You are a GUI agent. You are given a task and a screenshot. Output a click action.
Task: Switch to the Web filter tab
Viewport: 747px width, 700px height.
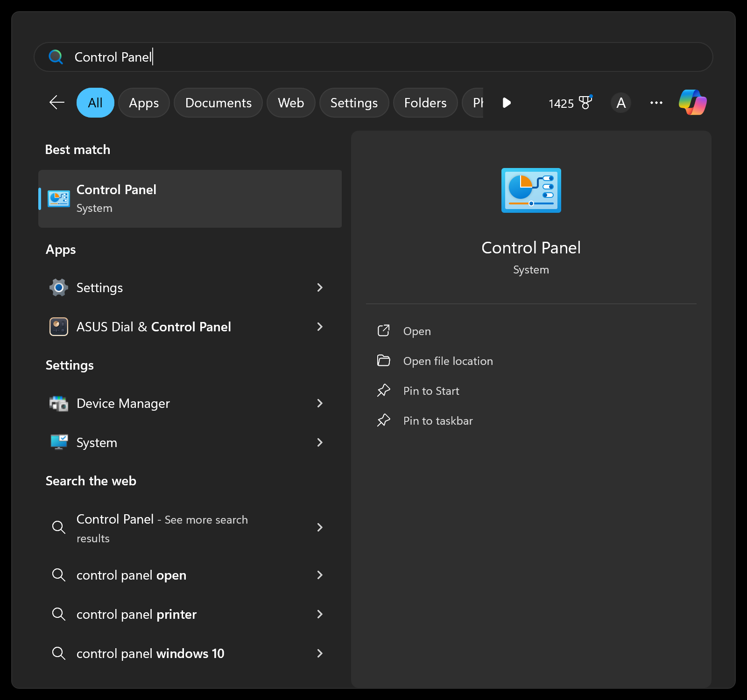click(x=291, y=103)
